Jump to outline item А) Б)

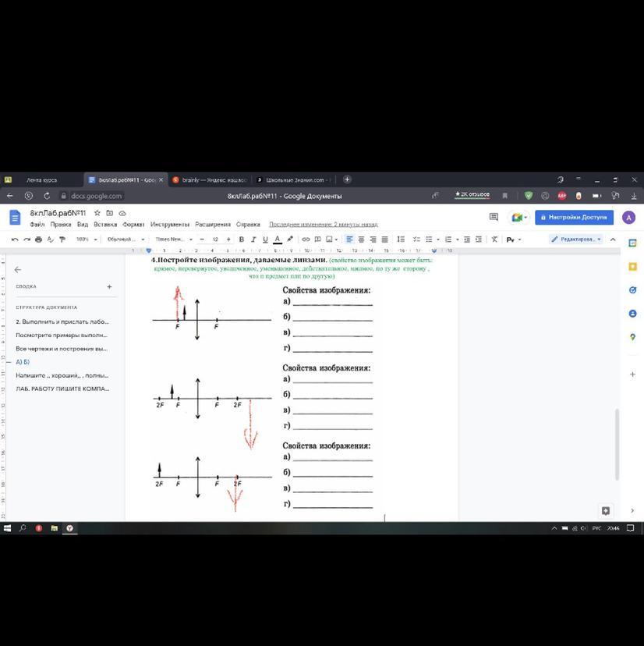23,362
